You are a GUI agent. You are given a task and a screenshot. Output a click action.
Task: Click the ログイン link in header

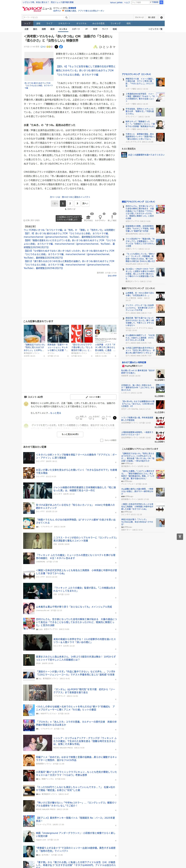tap(57, 11)
